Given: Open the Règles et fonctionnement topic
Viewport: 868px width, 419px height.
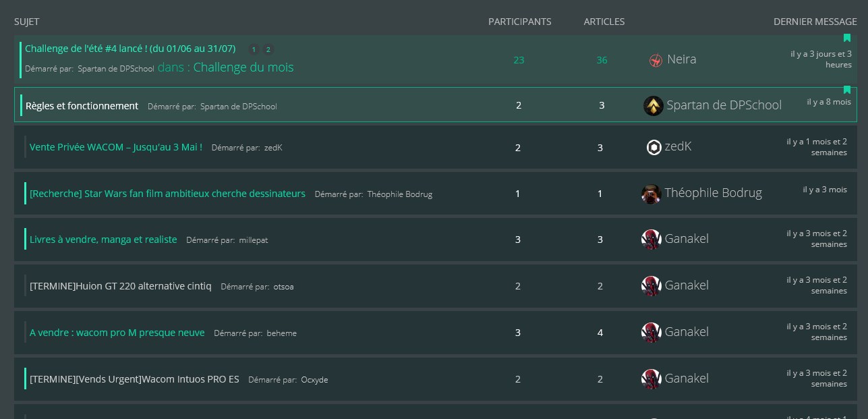Looking at the screenshot, I should (x=82, y=106).
